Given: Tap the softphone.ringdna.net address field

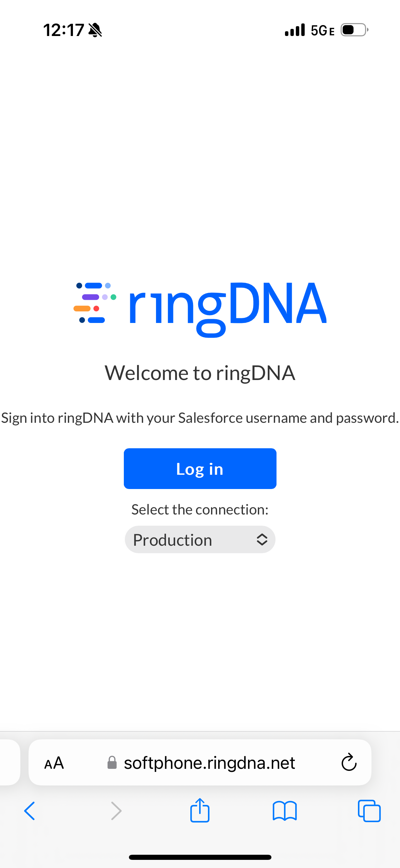Looking at the screenshot, I should click(209, 763).
